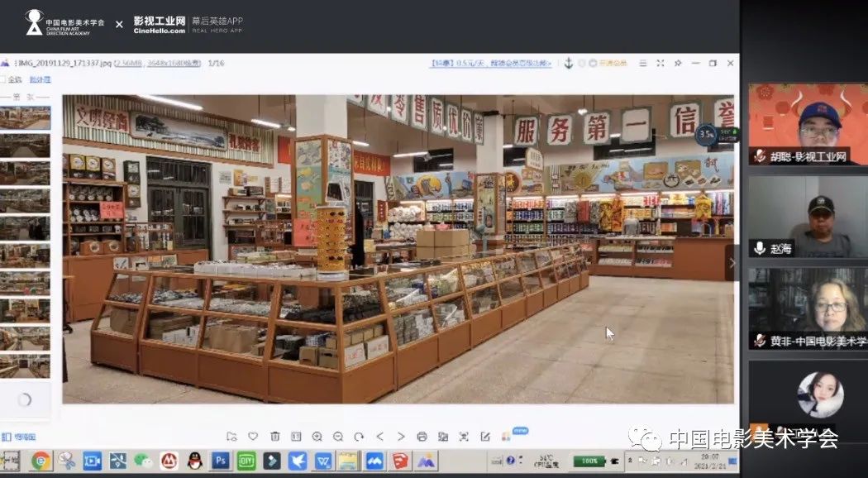Viewport: 868px width, 478px height.
Task: Print the image using the printer icon
Action: coord(422,436)
